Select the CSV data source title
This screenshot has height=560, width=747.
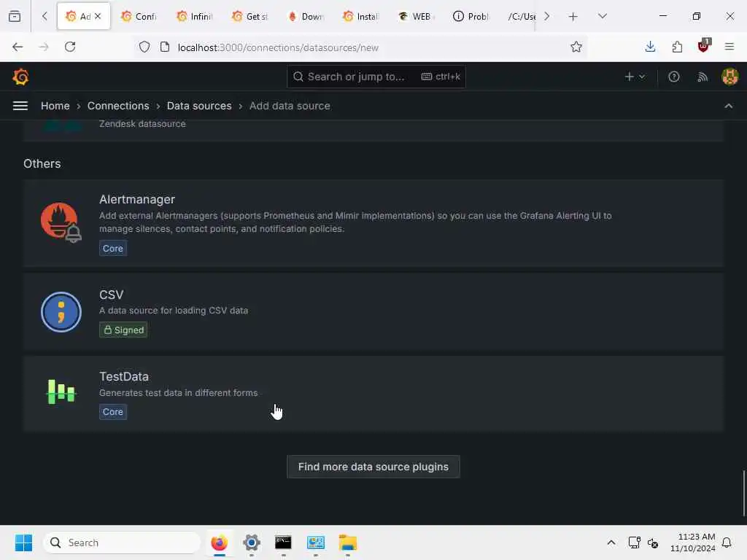[x=111, y=295]
